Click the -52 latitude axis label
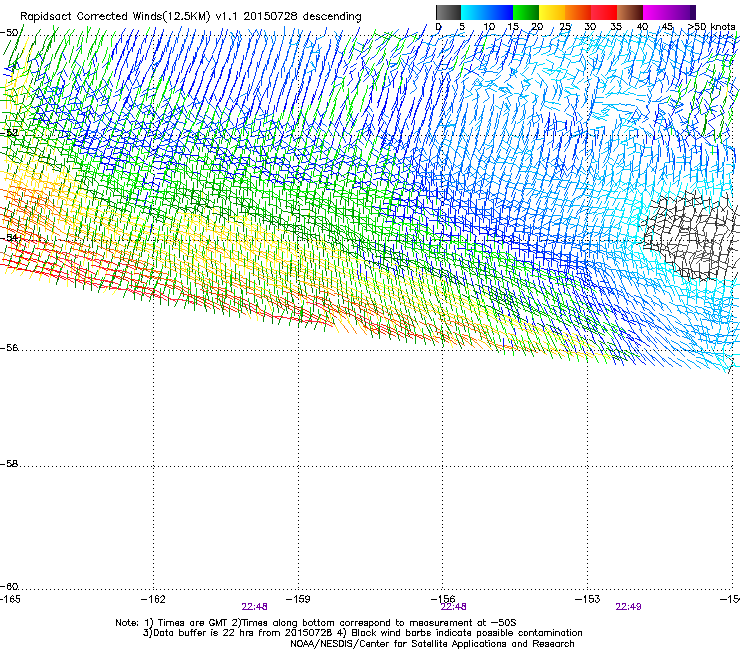Viewport: 740px width, 650px height. coord(9,133)
